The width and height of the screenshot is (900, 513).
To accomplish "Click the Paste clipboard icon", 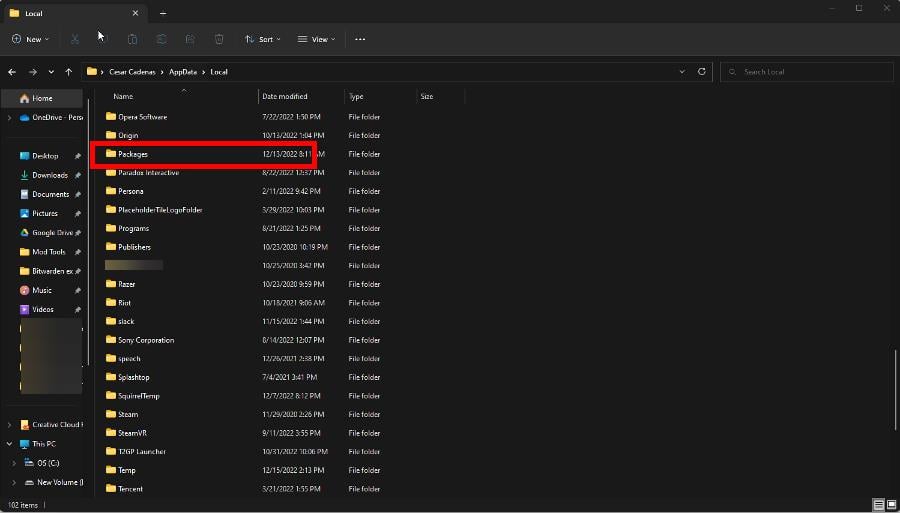I will (132, 40).
